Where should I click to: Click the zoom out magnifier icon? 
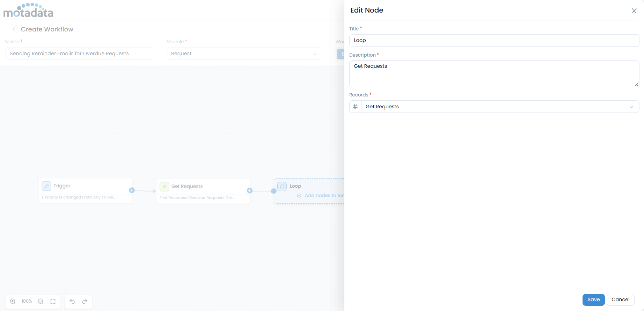[41, 301]
